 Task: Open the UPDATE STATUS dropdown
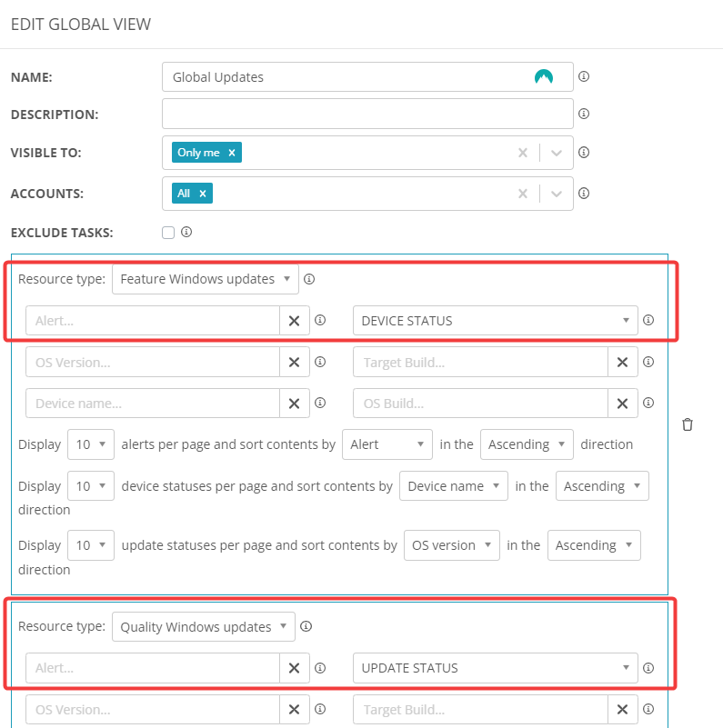pos(494,668)
